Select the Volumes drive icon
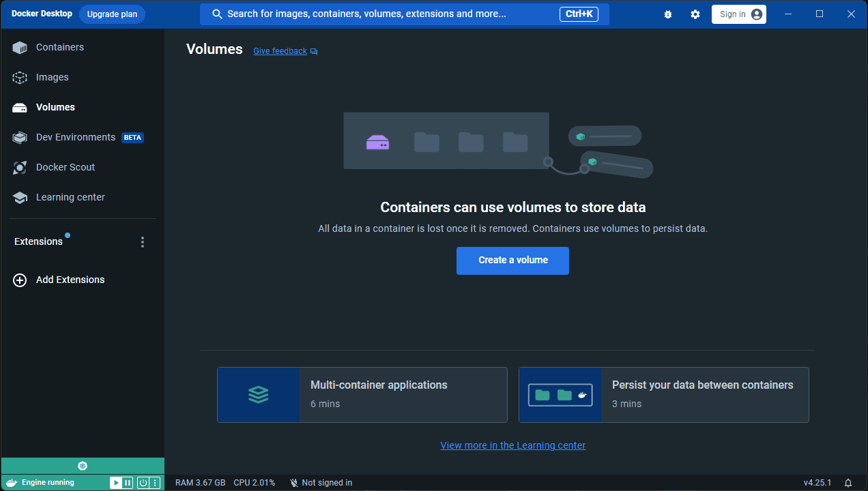Image resolution: width=868 pixels, height=491 pixels. click(20, 108)
